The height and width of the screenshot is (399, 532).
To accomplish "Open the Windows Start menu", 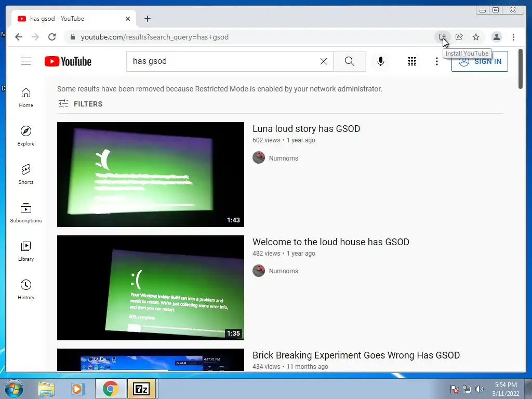I will (x=14, y=389).
